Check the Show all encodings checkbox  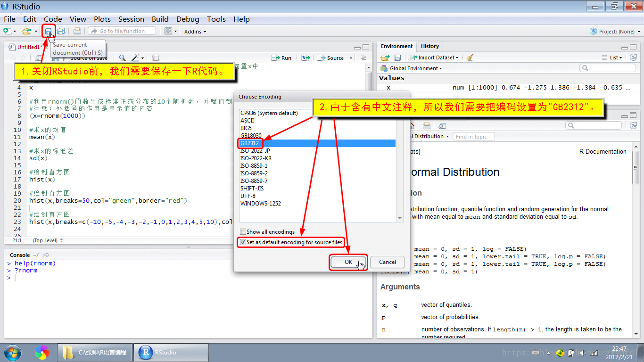[243, 232]
